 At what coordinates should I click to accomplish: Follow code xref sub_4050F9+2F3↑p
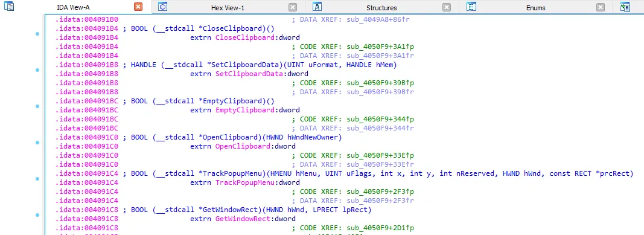[x=380, y=192]
